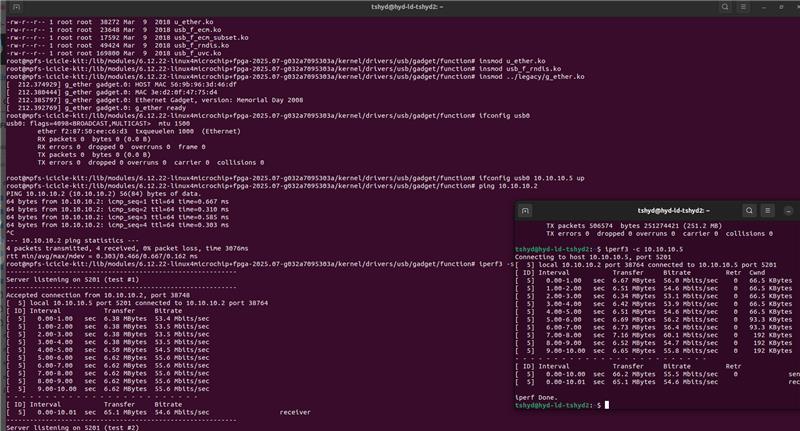
Task: Click '93.3 KBytes' in the 5.00-6.00 row
Action: 770,320
